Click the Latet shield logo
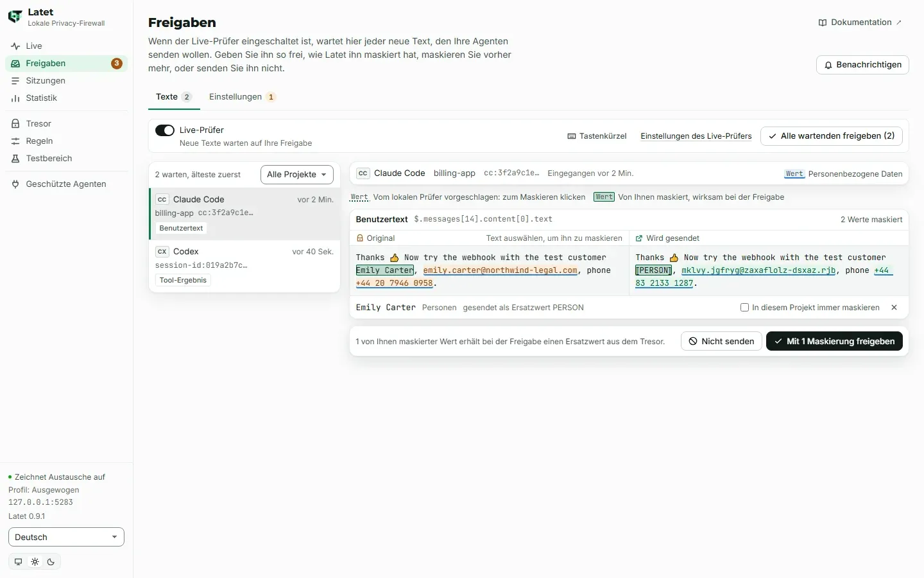Screen dimensions: 924x578 click(15, 17)
